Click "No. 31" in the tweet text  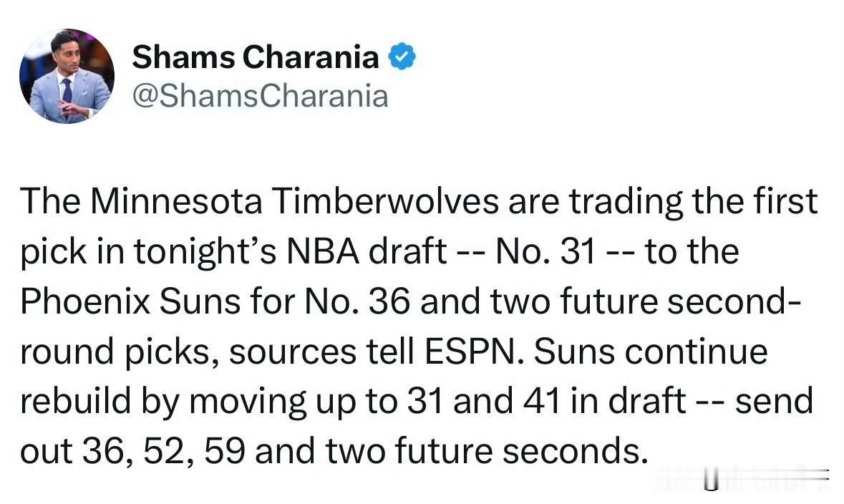(545, 251)
